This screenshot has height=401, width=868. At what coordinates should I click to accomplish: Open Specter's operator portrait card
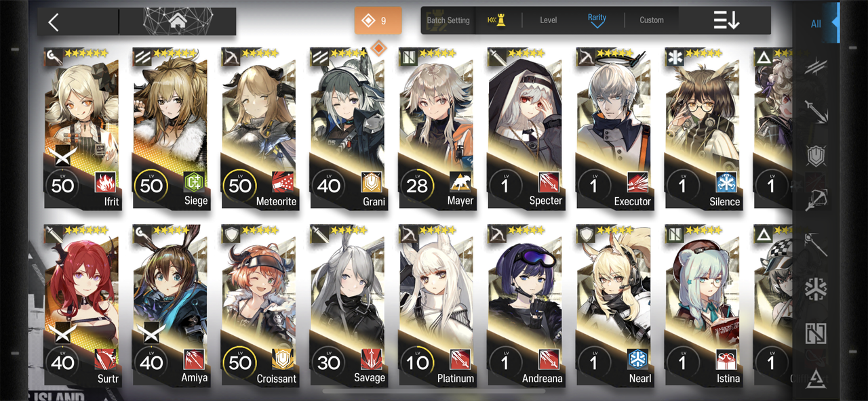(x=525, y=129)
